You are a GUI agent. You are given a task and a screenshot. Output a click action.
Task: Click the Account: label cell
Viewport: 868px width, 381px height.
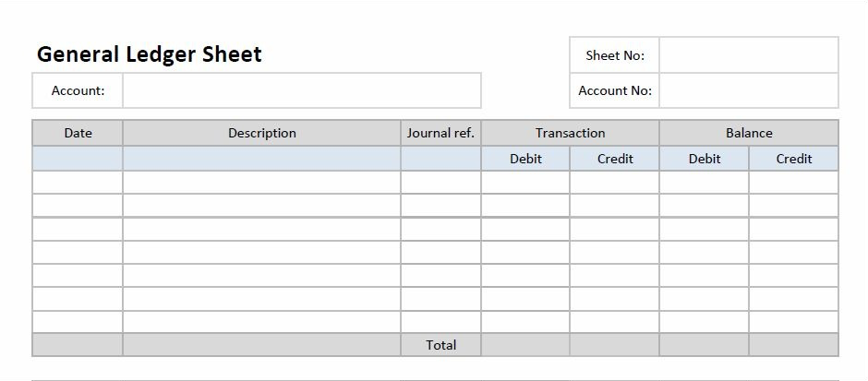[78, 90]
